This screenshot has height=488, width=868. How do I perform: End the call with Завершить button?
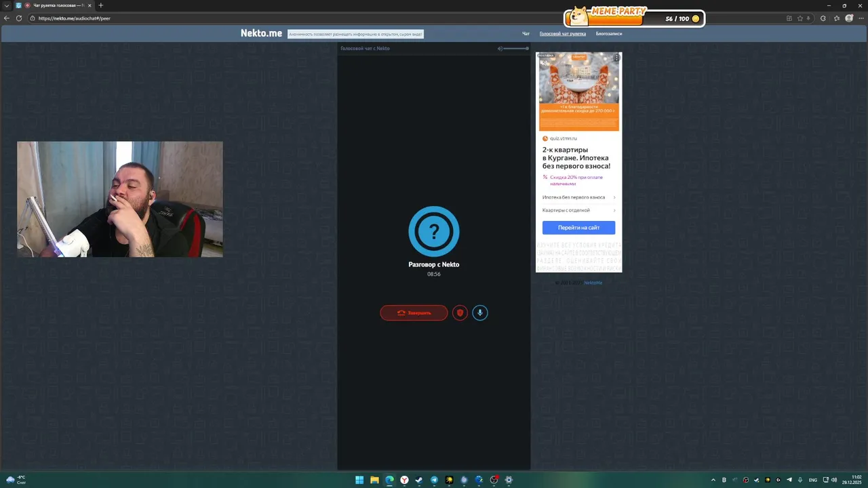(414, 312)
